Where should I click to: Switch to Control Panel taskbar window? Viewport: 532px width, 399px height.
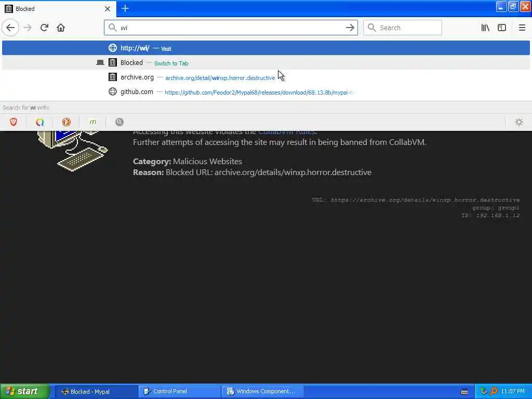[x=179, y=392]
